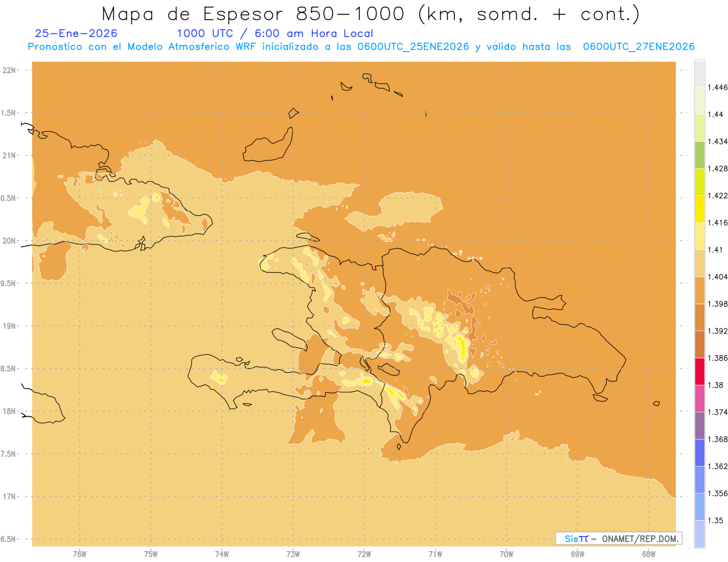This screenshot has height=562, width=728.
Task: Pick the orange color bar segment 1.398–1.404
Action: coord(699,290)
